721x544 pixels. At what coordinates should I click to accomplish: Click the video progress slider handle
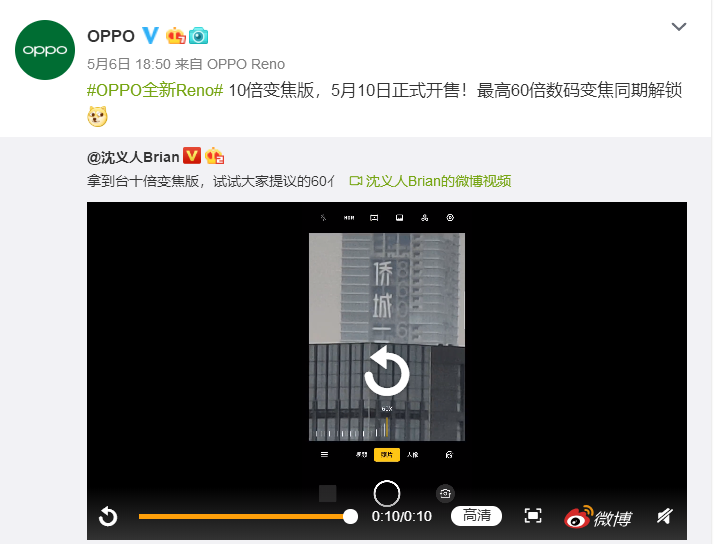tap(350, 516)
